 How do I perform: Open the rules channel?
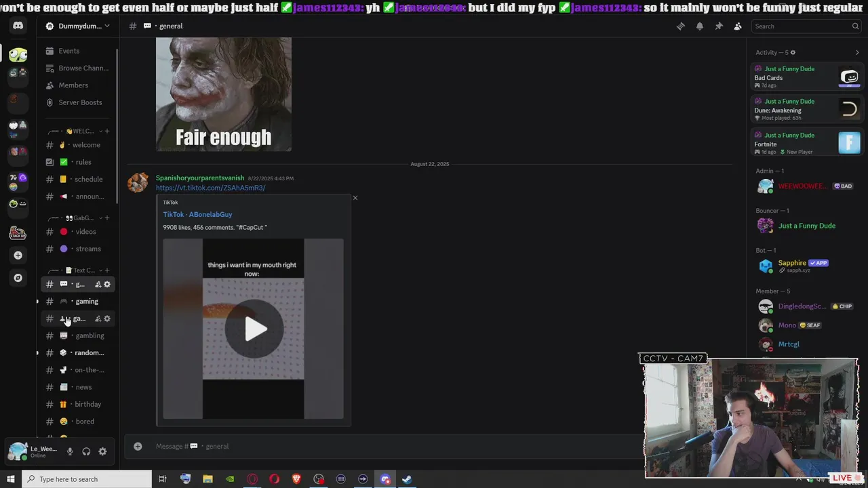click(78, 162)
